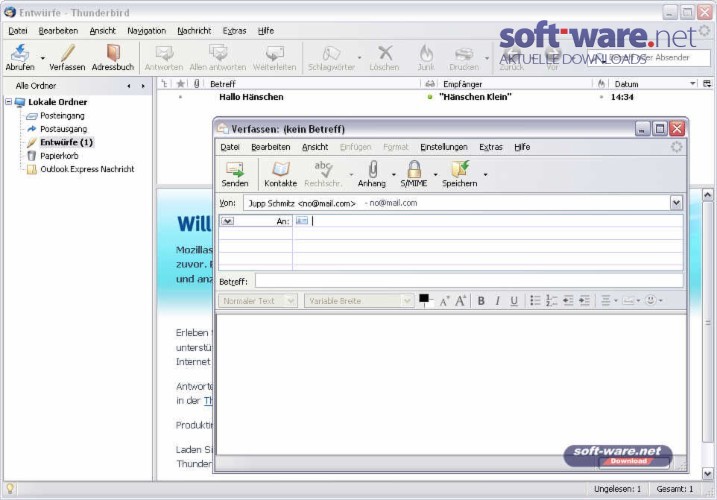
Task: Open the Datei menu in main window
Action: coord(18,31)
